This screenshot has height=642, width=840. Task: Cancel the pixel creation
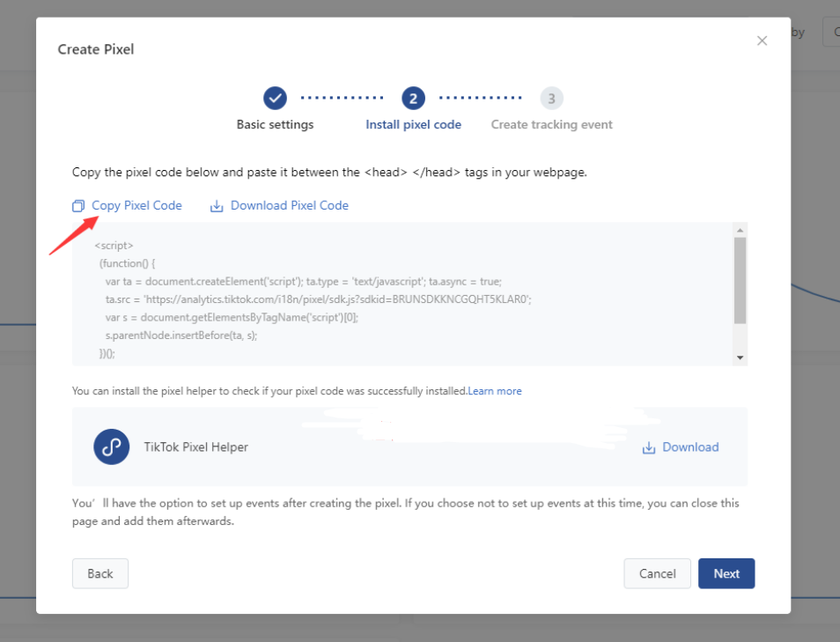point(658,573)
